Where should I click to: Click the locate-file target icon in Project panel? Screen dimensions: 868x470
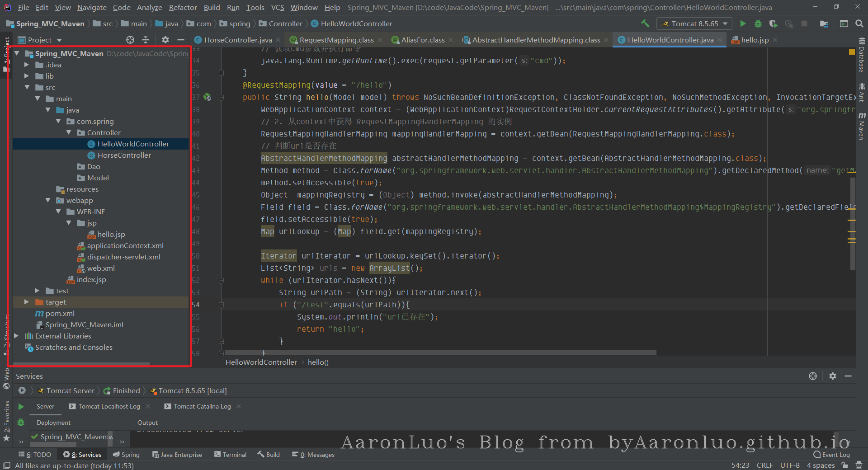point(130,40)
